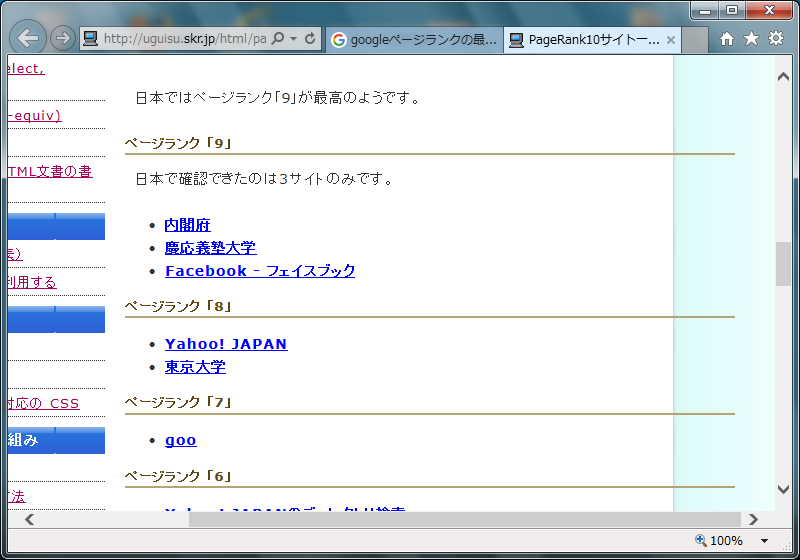Viewport: 800px width, 560px height.
Task: Open the address bar autocomplete dropdown arrow
Action: pyautogui.click(x=293, y=38)
